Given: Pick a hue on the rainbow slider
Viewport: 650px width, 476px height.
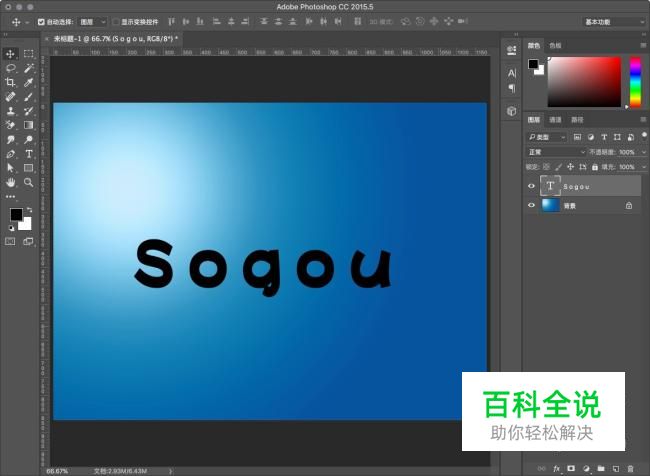Looking at the screenshot, I should coord(635,83).
